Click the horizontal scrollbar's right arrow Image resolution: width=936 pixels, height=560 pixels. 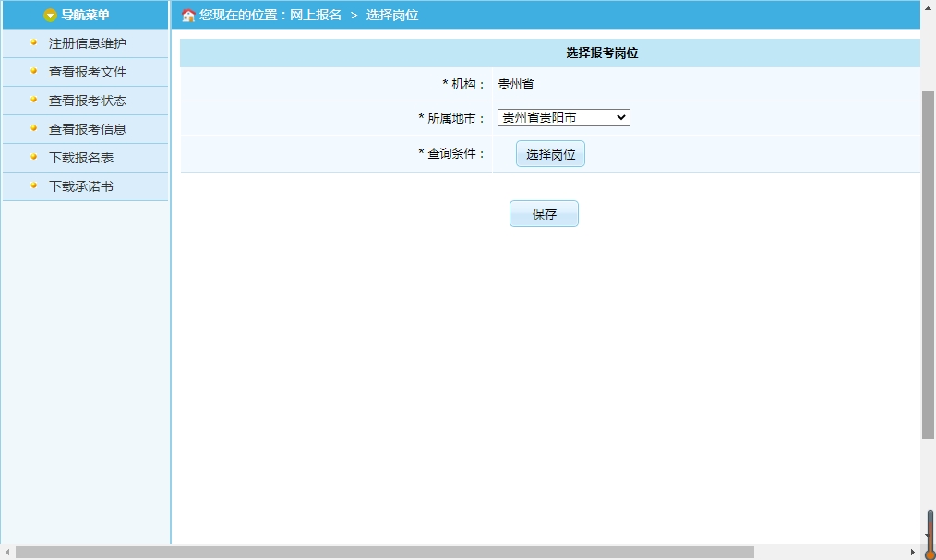[913, 553]
